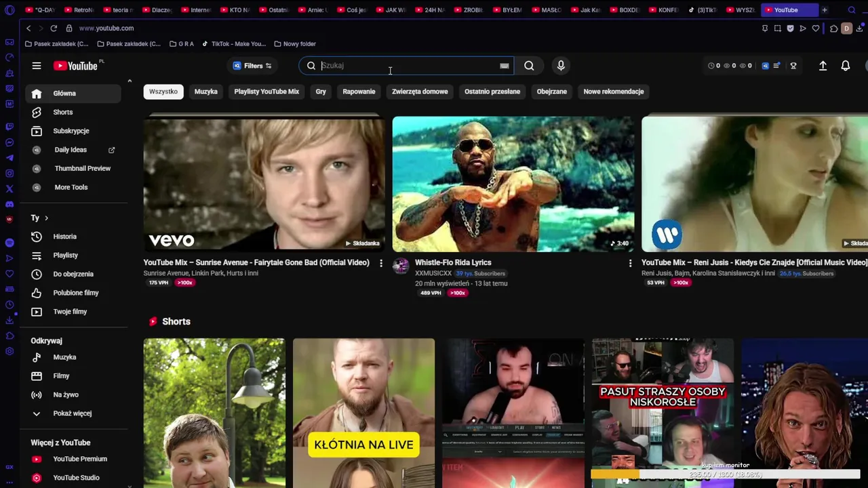This screenshot has height=488, width=868.
Task: Open the notifications bell
Action: (x=846, y=66)
